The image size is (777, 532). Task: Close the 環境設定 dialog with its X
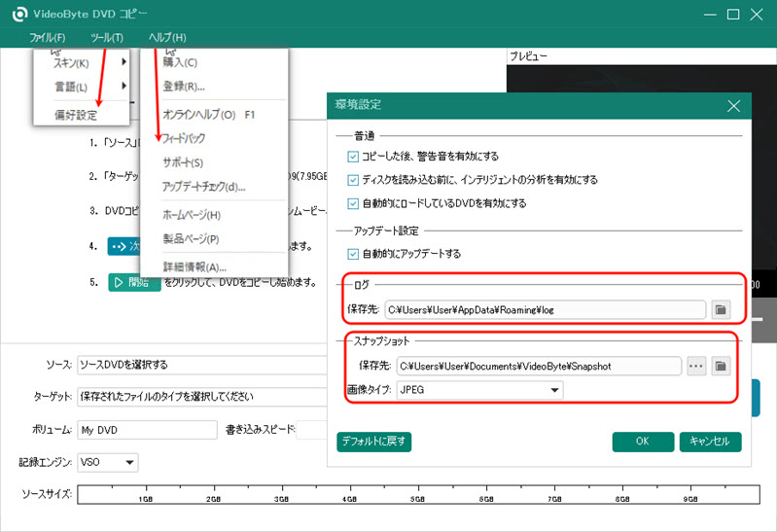[x=733, y=104]
